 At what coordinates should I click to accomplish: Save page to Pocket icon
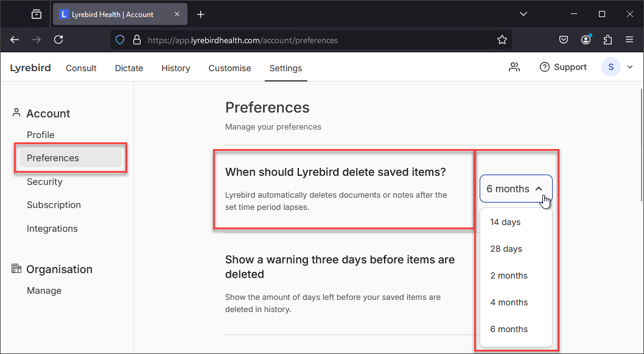point(564,40)
